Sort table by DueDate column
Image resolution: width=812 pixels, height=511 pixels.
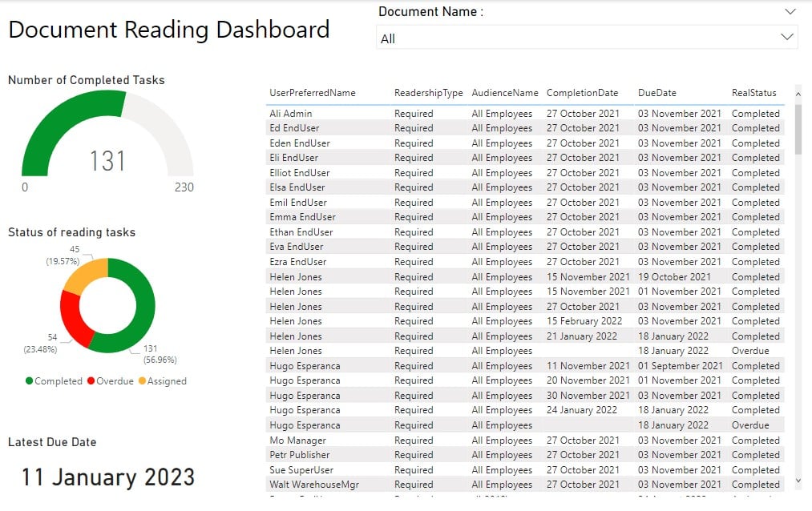tap(655, 92)
